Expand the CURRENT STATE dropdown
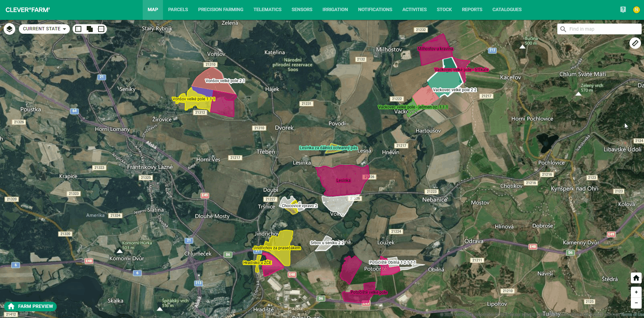 click(44, 29)
